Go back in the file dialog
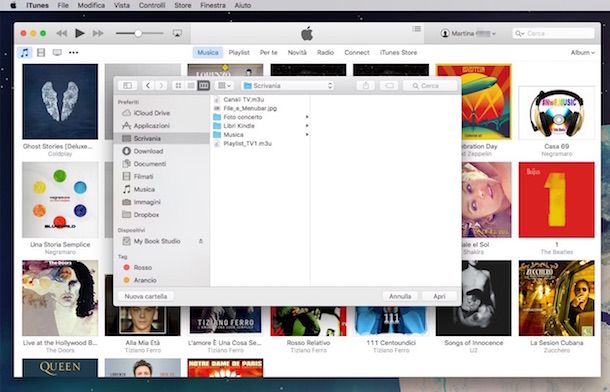This screenshot has width=610, height=392. click(148, 86)
